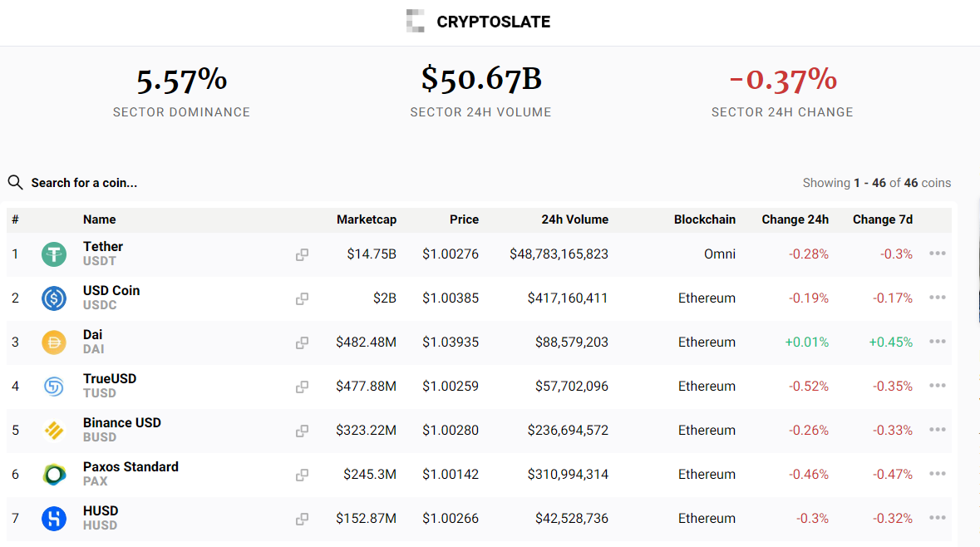Open the USD Coin name link
The image size is (980, 547).
(x=111, y=291)
